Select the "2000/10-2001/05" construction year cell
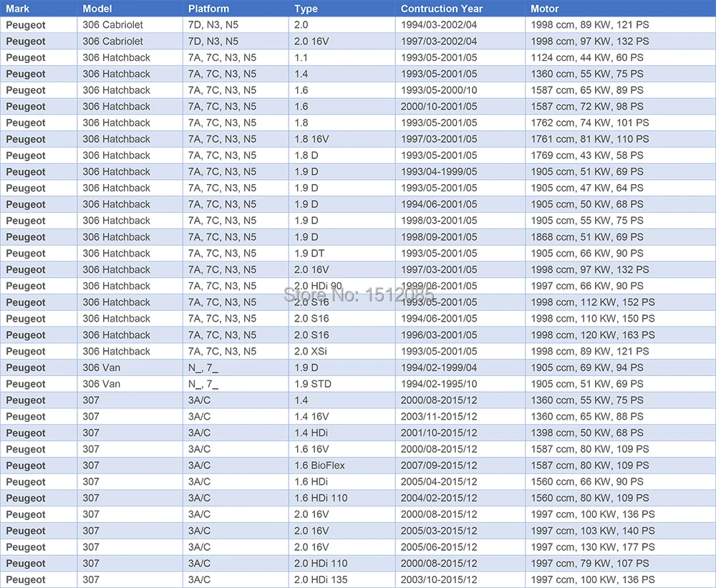The image size is (716, 588). click(x=460, y=107)
